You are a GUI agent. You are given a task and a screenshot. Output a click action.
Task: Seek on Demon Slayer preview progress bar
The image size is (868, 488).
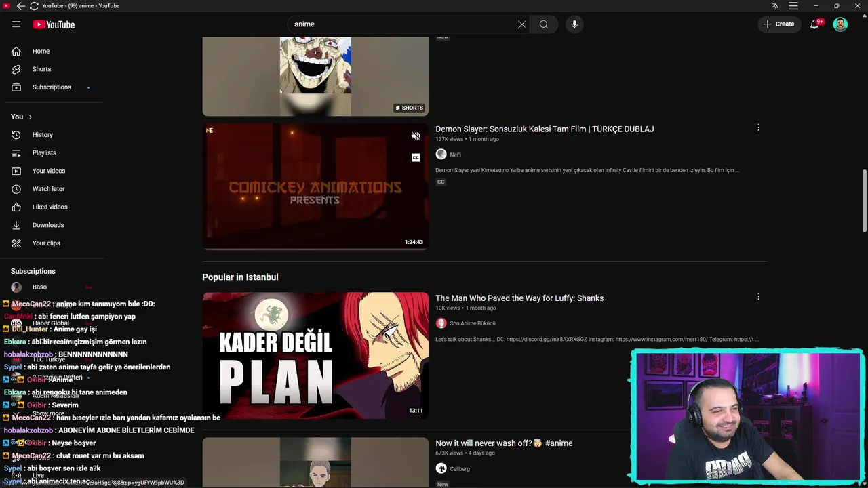[315, 249]
